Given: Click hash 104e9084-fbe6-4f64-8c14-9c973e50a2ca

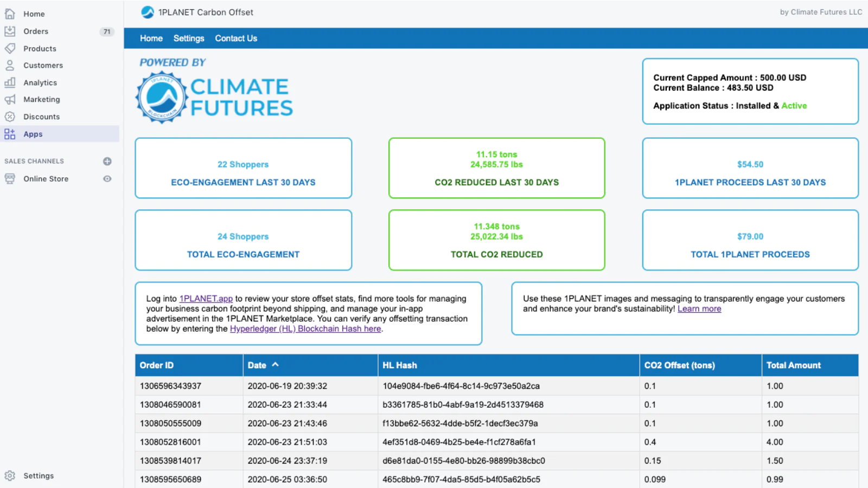Looking at the screenshot, I should [461, 386].
